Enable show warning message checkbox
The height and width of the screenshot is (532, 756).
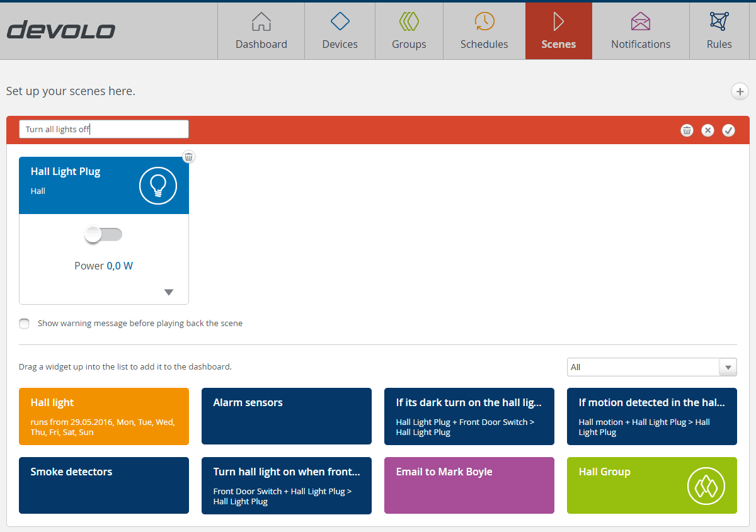(25, 324)
